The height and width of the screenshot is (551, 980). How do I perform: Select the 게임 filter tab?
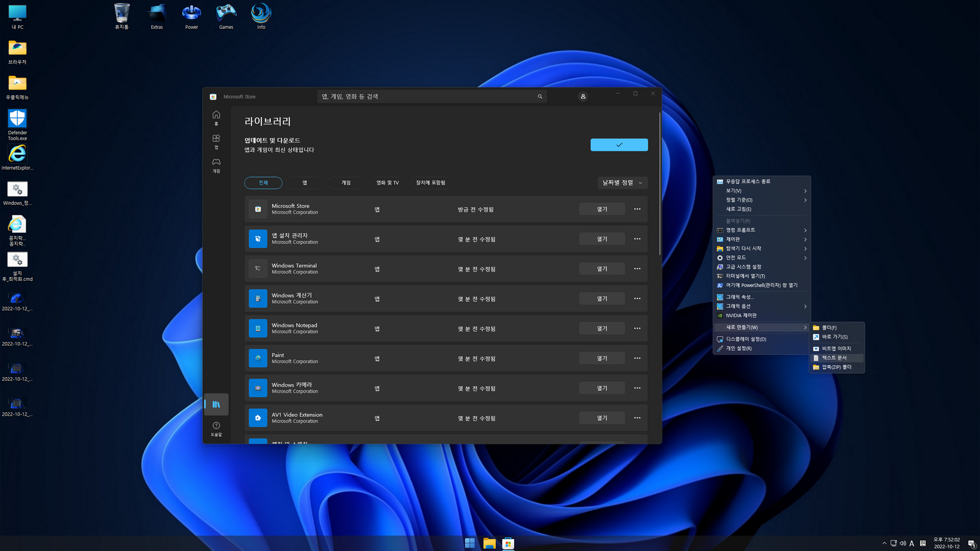346,182
